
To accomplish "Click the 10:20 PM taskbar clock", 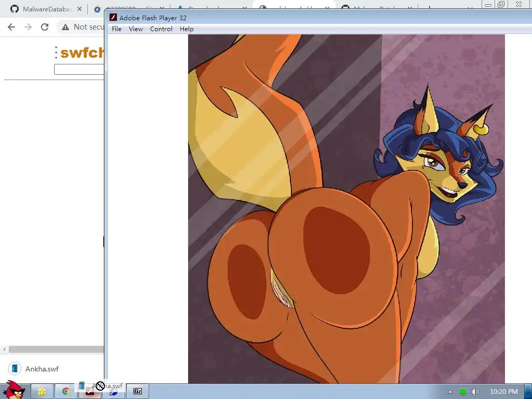I will [504, 392].
